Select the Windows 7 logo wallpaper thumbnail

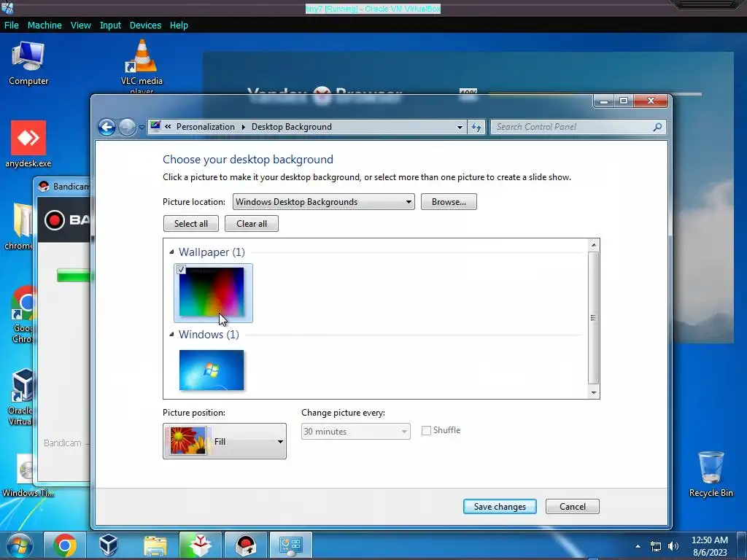point(212,370)
